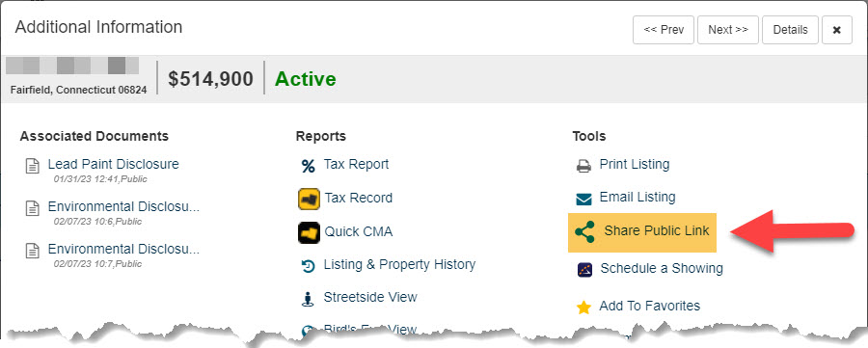
Task: Click the Reports heading
Action: [x=321, y=136]
